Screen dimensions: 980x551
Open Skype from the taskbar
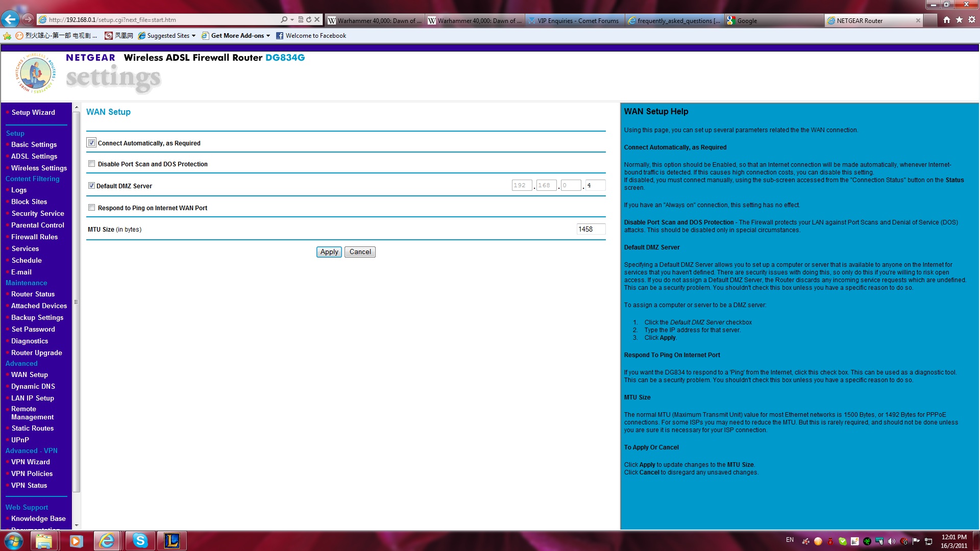tap(140, 541)
